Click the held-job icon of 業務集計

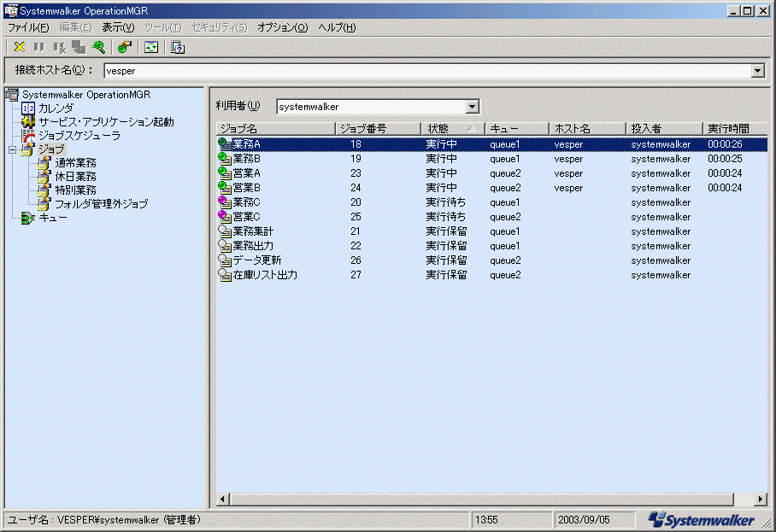coord(225,231)
